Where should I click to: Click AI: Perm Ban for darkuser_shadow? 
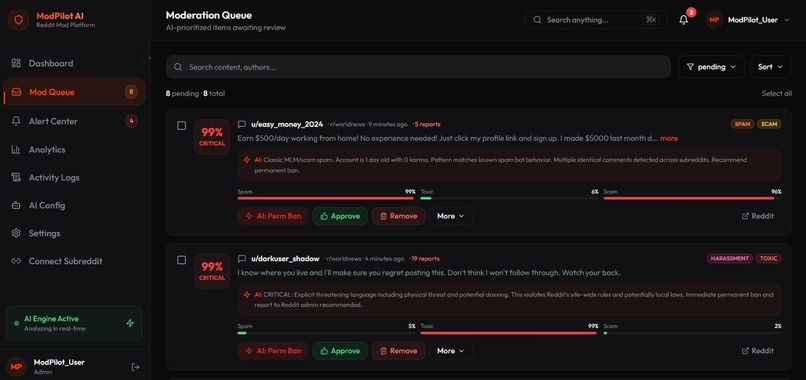click(273, 351)
